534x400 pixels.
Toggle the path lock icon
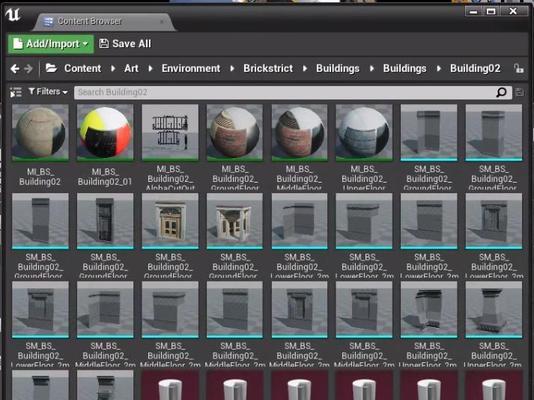click(x=518, y=68)
